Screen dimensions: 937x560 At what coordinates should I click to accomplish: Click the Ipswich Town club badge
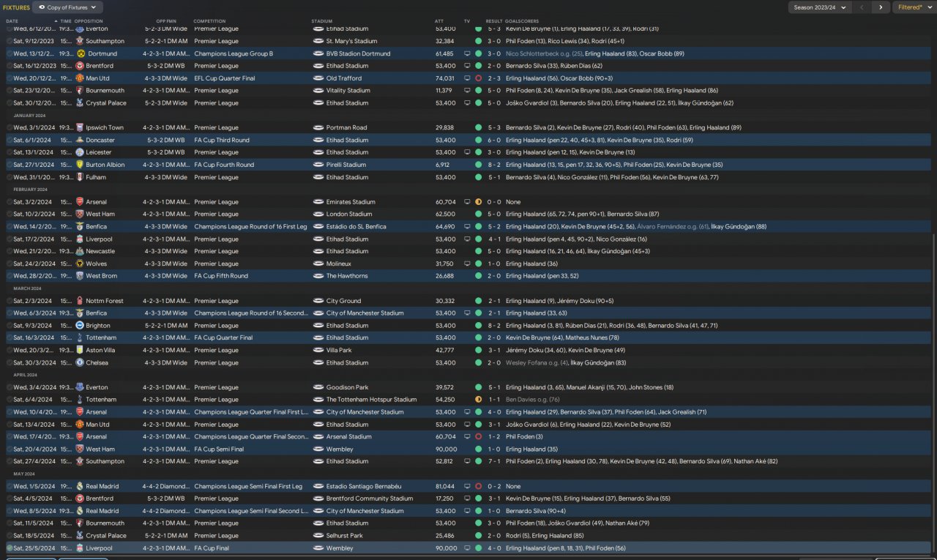click(x=80, y=127)
